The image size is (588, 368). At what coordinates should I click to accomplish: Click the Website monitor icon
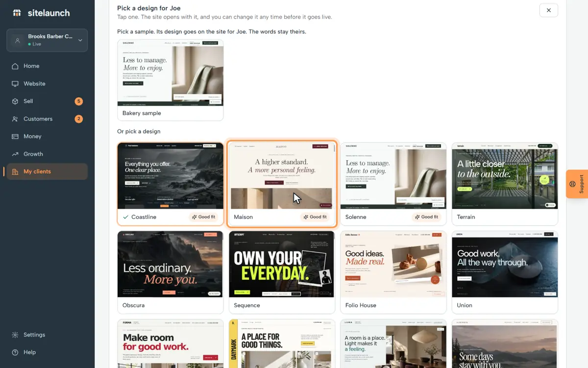coord(15,84)
